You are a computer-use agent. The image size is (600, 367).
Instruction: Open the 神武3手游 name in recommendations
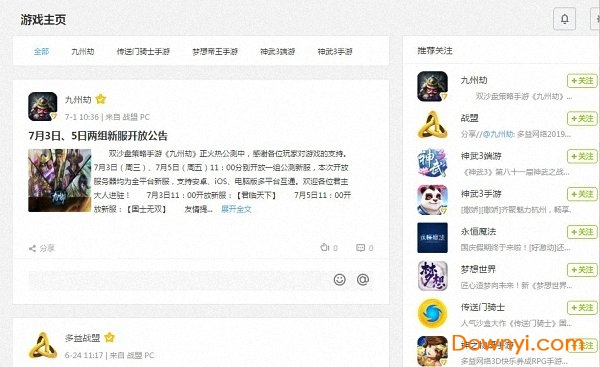481,194
